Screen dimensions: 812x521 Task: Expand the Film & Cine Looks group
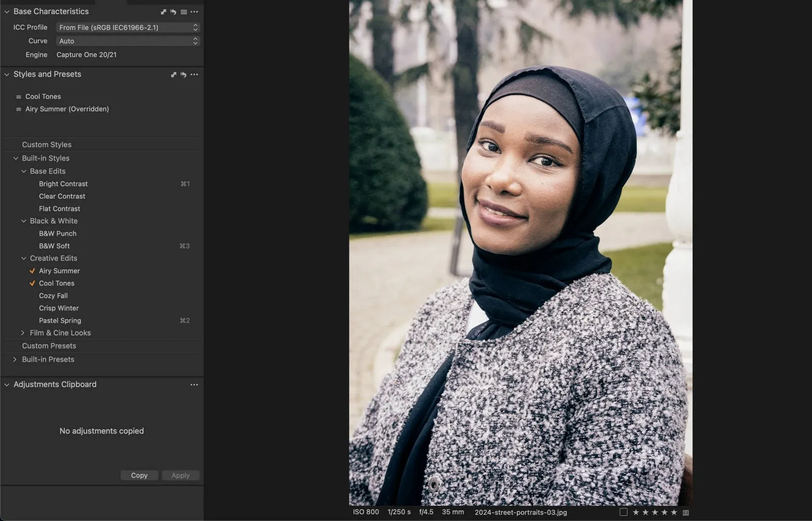click(x=24, y=333)
